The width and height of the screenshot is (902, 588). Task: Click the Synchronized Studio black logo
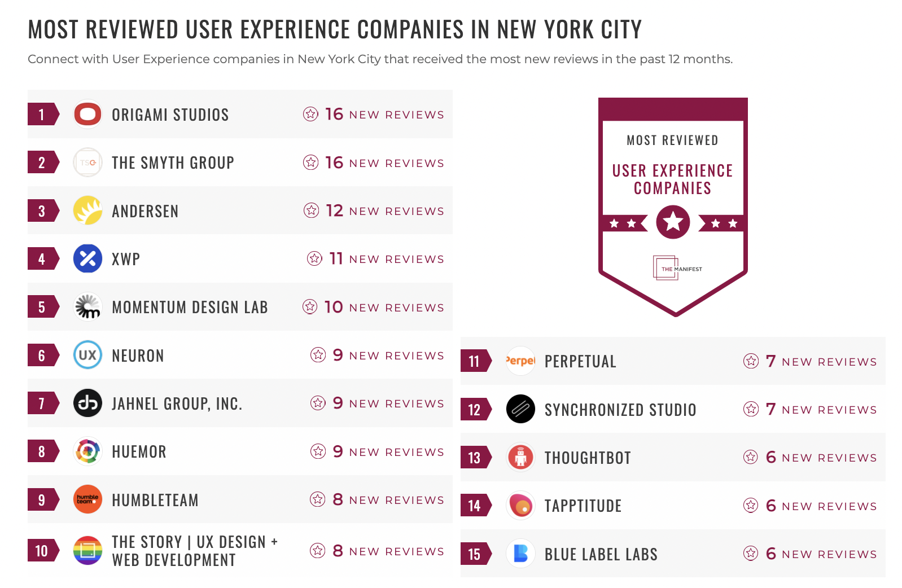520,409
